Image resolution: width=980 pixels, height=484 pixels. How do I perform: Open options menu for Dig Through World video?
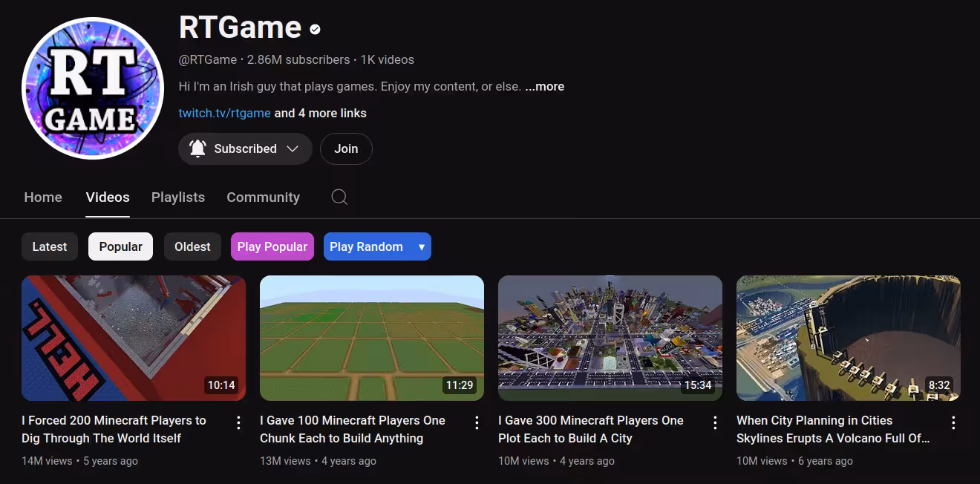point(238,422)
